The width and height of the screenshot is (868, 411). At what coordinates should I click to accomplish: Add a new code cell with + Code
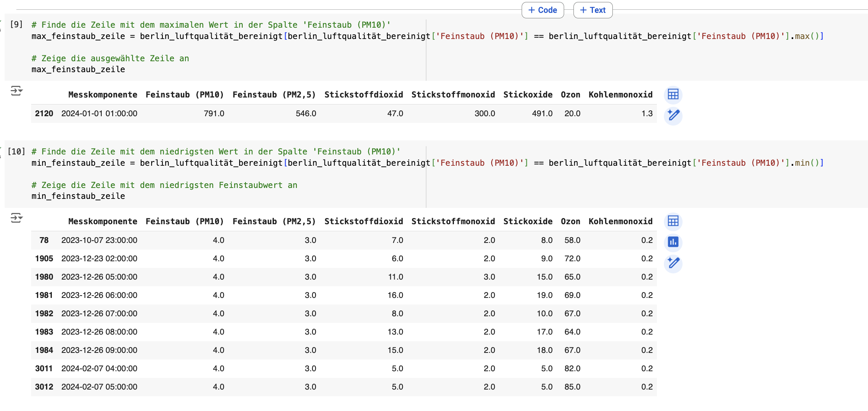pos(542,10)
